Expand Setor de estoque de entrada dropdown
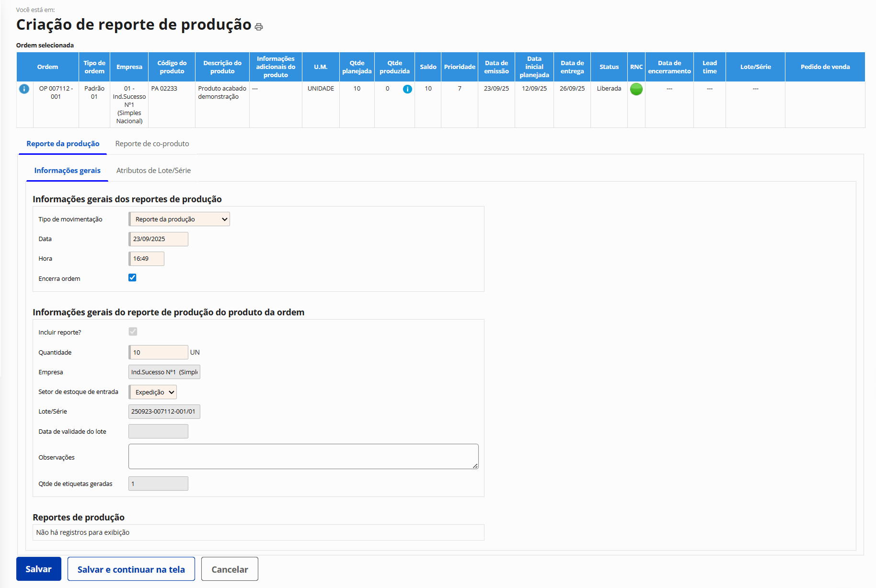The height and width of the screenshot is (588, 876). 153,392
